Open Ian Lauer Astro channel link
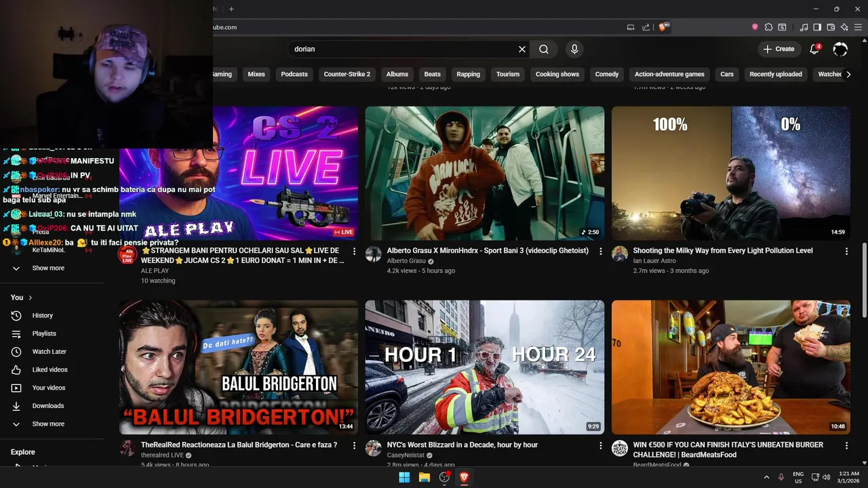This screenshot has height=488, width=868. coord(654,261)
